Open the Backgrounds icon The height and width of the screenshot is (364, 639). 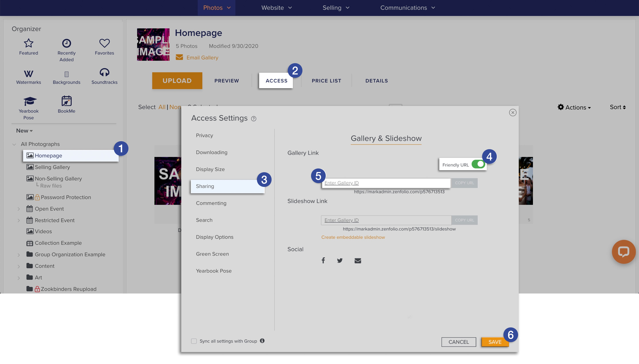pyautogui.click(x=66, y=74)
